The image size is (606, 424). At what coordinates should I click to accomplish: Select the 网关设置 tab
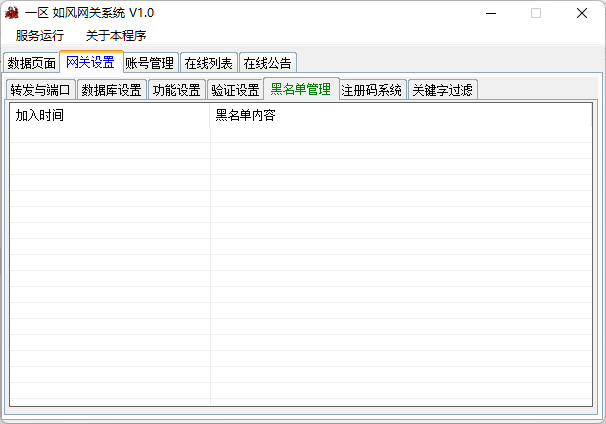[x=90, y=62]
